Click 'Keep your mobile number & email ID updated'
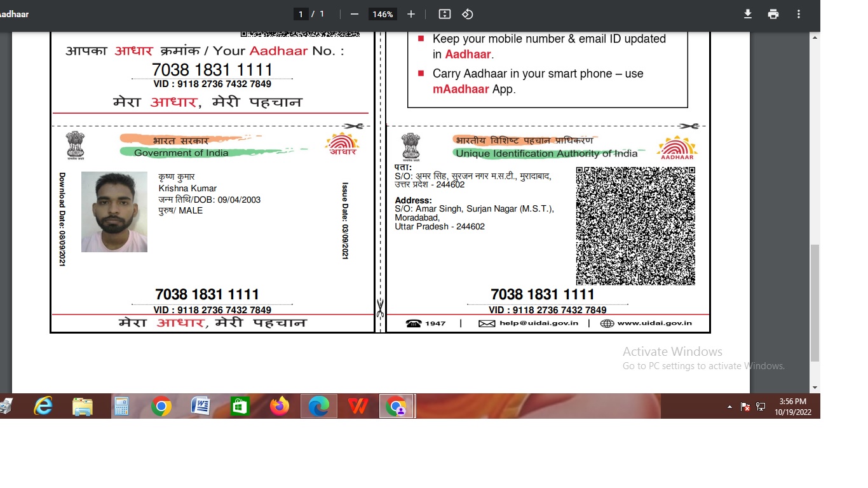Viewport: 868px width, 488px height. pyautogui.click(x=549, y=39)
